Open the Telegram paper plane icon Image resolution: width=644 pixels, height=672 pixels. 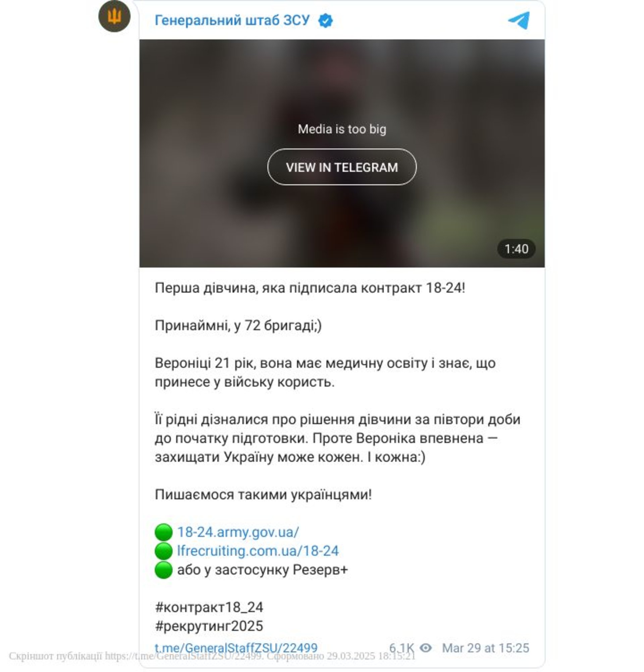click(x=519, y=20)
